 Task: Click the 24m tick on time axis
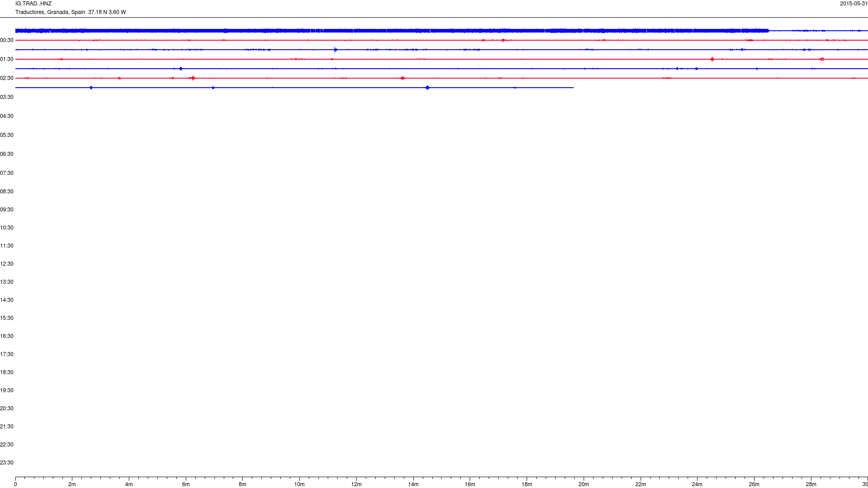(x=697, y=484)
